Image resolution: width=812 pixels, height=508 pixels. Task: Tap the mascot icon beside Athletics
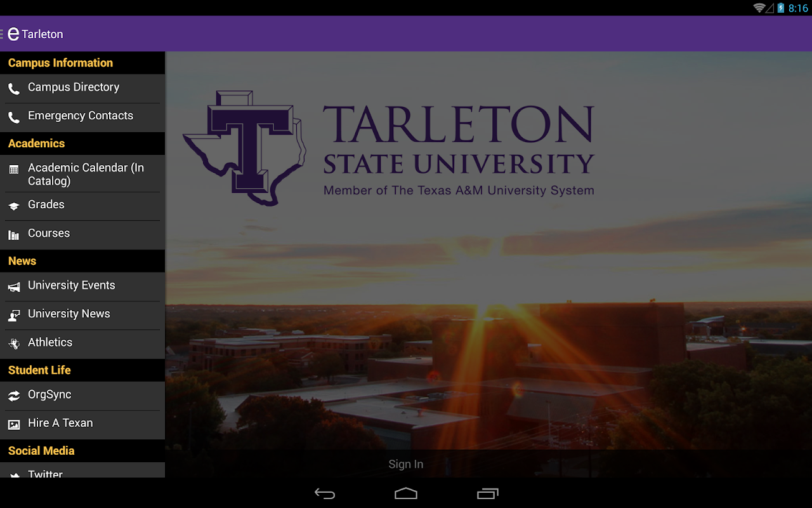tap(14, 344)
